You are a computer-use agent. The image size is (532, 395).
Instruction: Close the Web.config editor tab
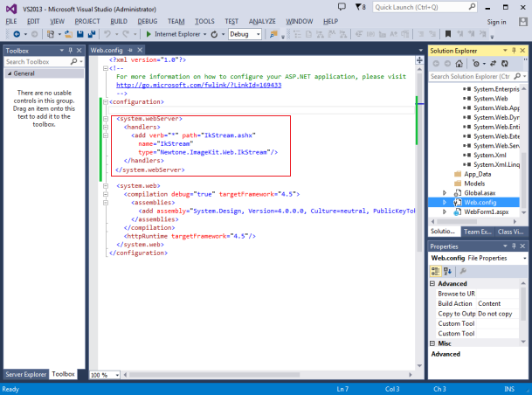[x=140, y=50]
